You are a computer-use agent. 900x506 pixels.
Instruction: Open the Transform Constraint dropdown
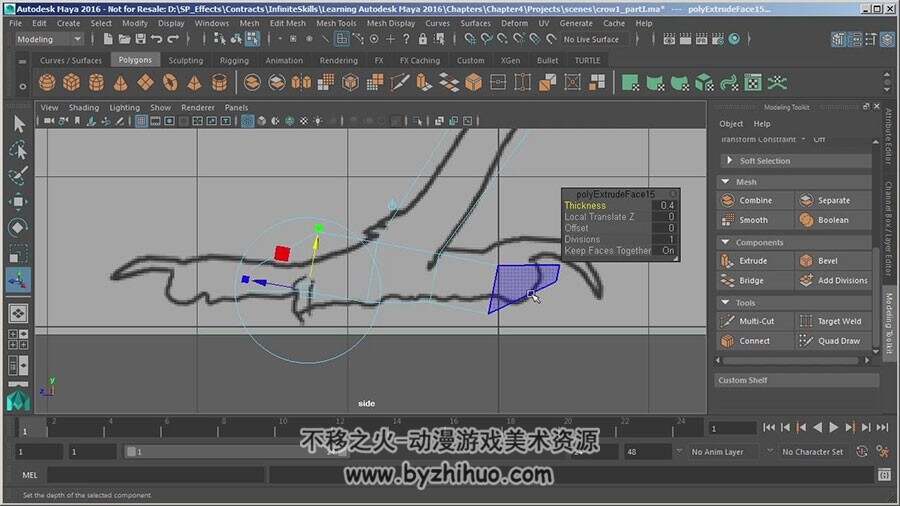point(803,139)
